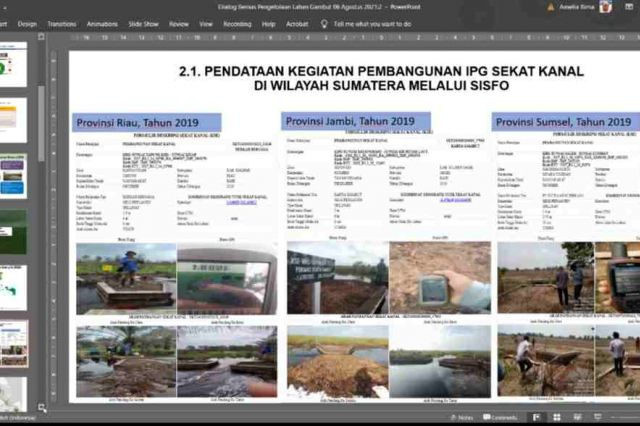Open the blue coordinate hyperlink in Jambi form
The image size is (640, 426).
coord(455,200)
